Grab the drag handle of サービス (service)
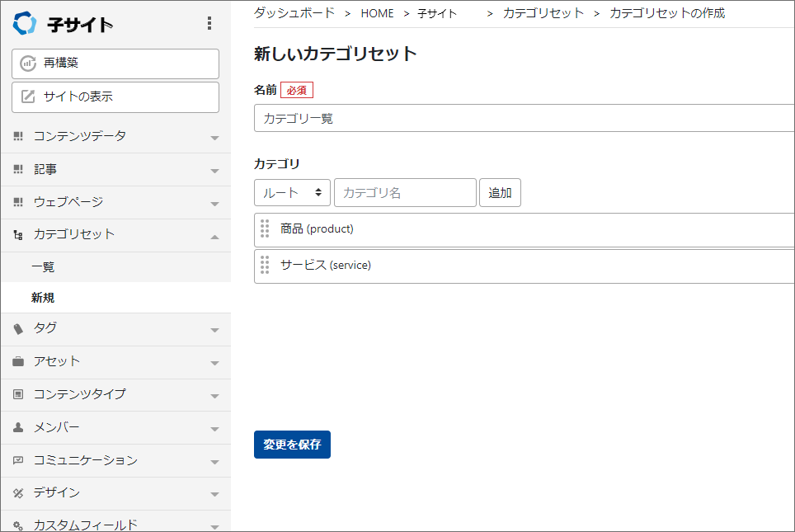The image size is (795, 532). coord(265,265)
